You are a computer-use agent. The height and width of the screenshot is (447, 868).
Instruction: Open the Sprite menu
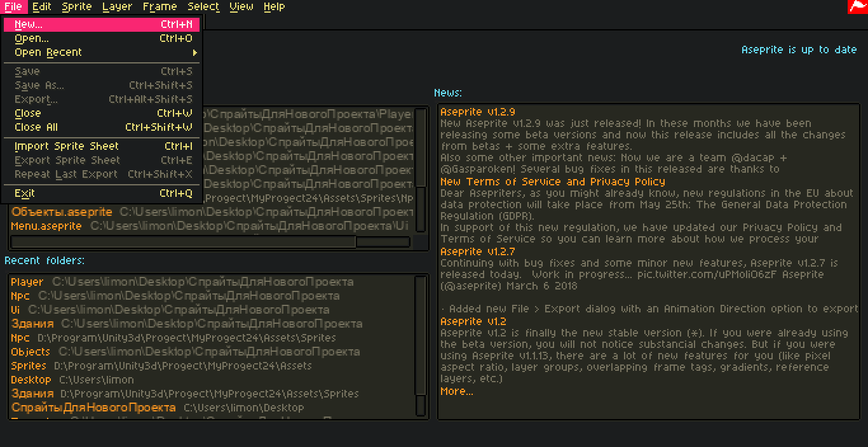pyautogui.click(x=77, y=7)
